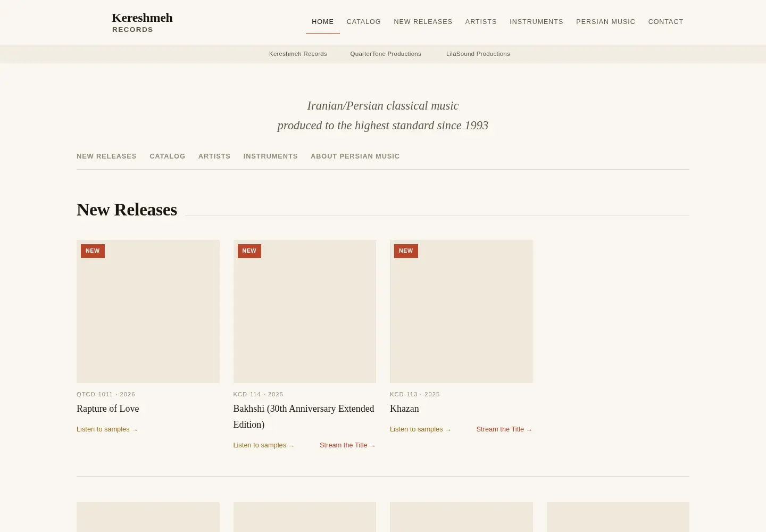Viewport: 766px width, 532px height.
Task: Jump to INSTRUMENTS in section nav
Action: coord(271,156)
